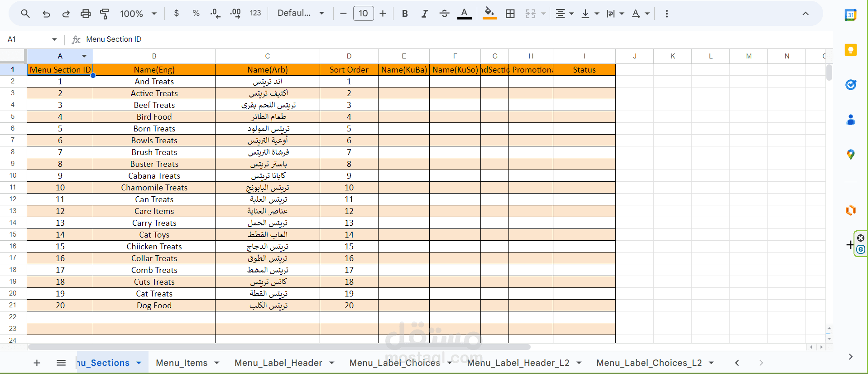Switch to the Menu_Label_Choices_L2 sheet tab
The image size is (868, 374).
[x=649, y=363]
